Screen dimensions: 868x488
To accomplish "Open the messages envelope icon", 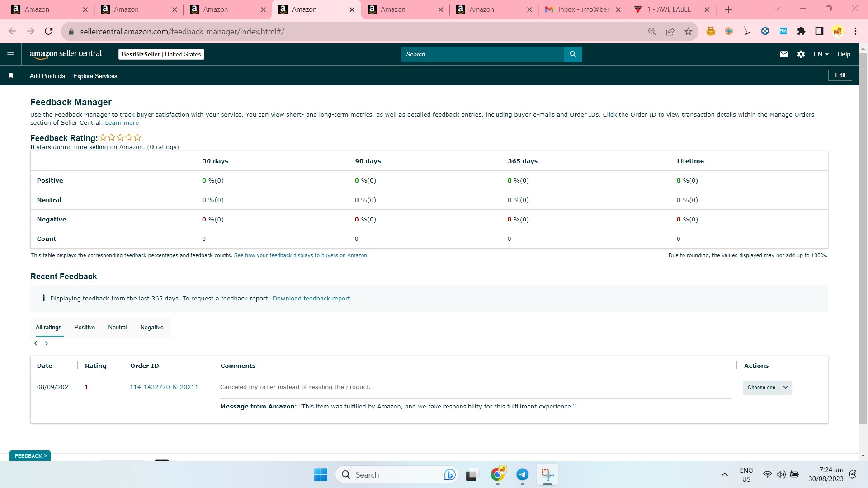I will point(784,54).
